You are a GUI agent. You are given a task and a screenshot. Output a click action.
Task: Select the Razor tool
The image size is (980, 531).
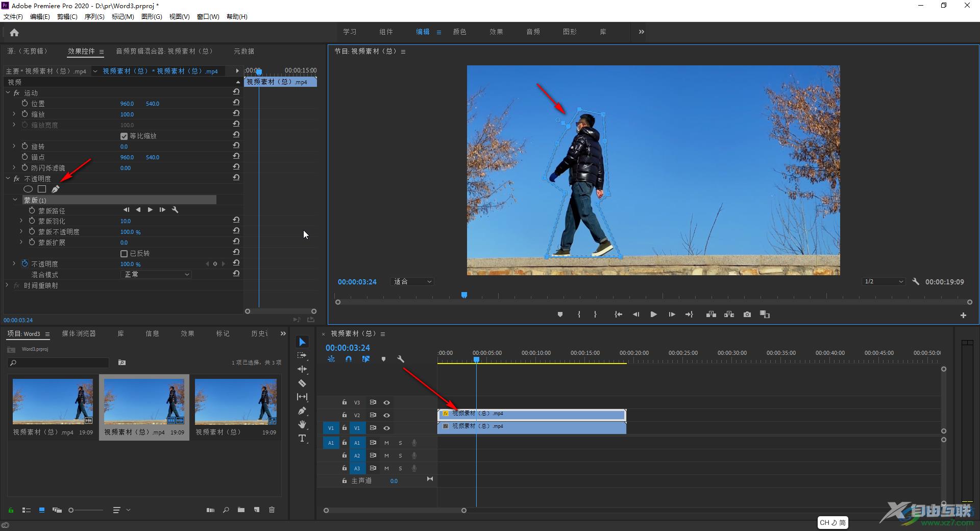(x=302, y=383)
